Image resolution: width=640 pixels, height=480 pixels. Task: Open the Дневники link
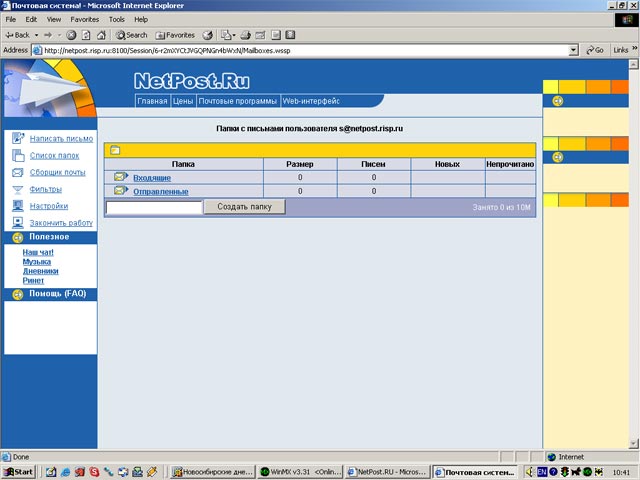40,271
